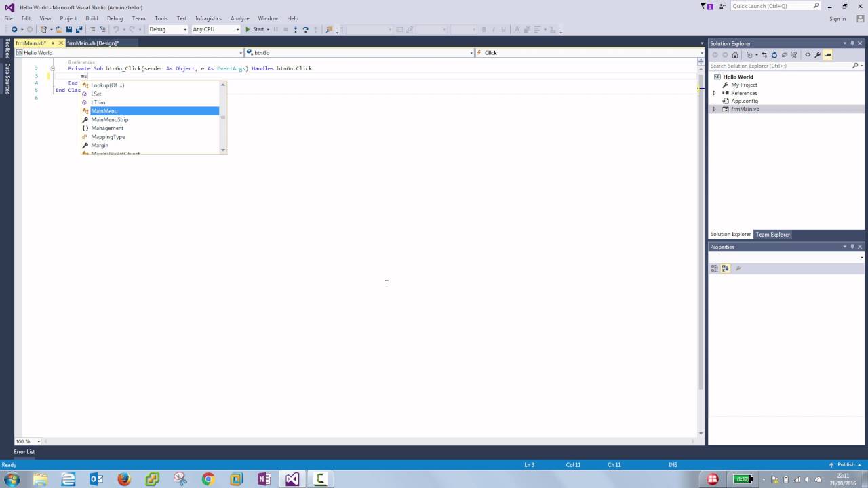868x488 pixels.
Task: Open the Debug solution configuration dropdown
Action: coord(167,29)
